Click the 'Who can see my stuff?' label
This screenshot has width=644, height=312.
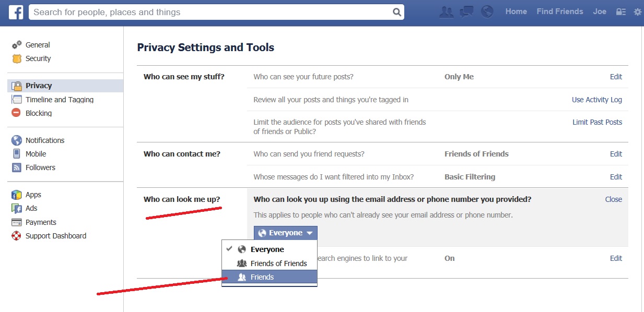[x=184, y=77]
